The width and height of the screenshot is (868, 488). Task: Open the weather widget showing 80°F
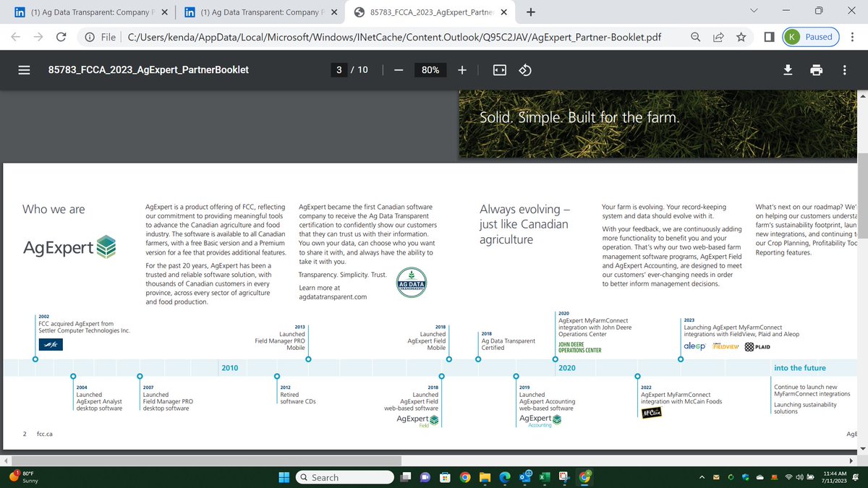23,477
